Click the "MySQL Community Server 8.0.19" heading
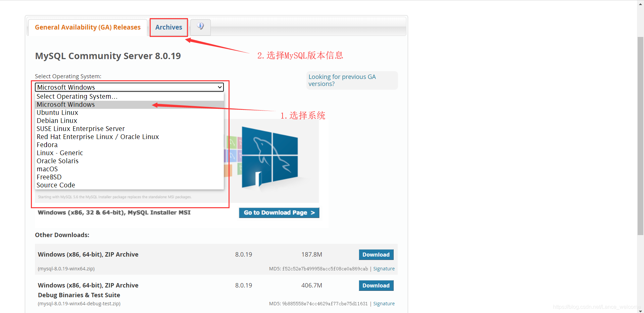Screen dimensions: 644x313 click(108, 56)
